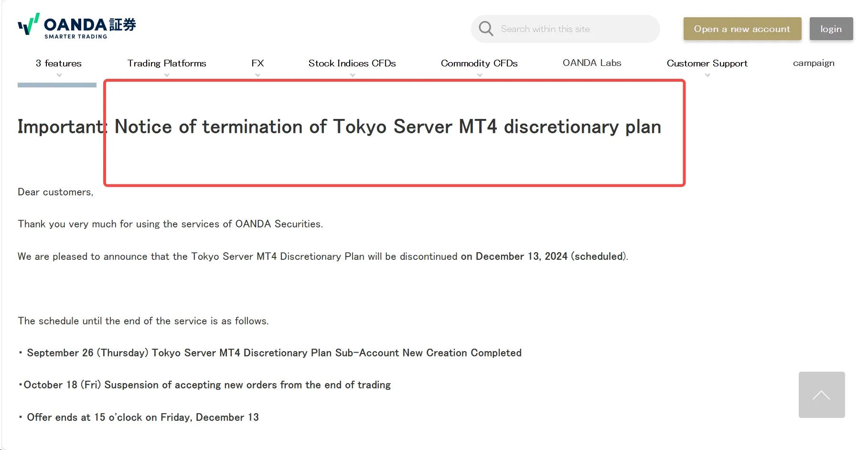The image size is (868, 450).
Task: Expand chevron under 'Commodity CFDs'
Action: tap(480, 75)
